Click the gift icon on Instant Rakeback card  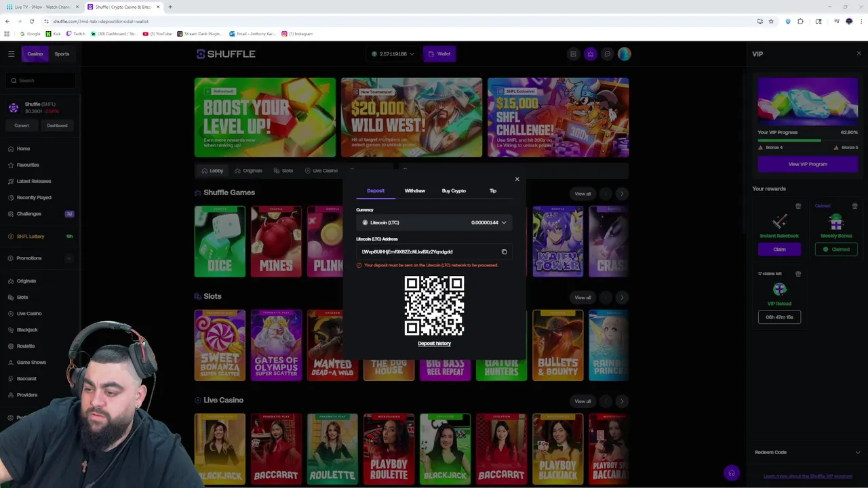click(x=798, y=206)
